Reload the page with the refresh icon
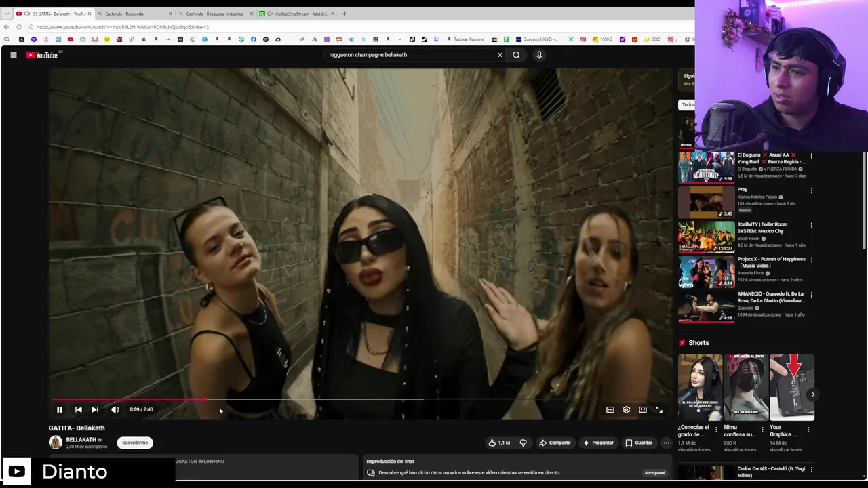The height and width of the screenshot is (488, 868). [19, 27]
